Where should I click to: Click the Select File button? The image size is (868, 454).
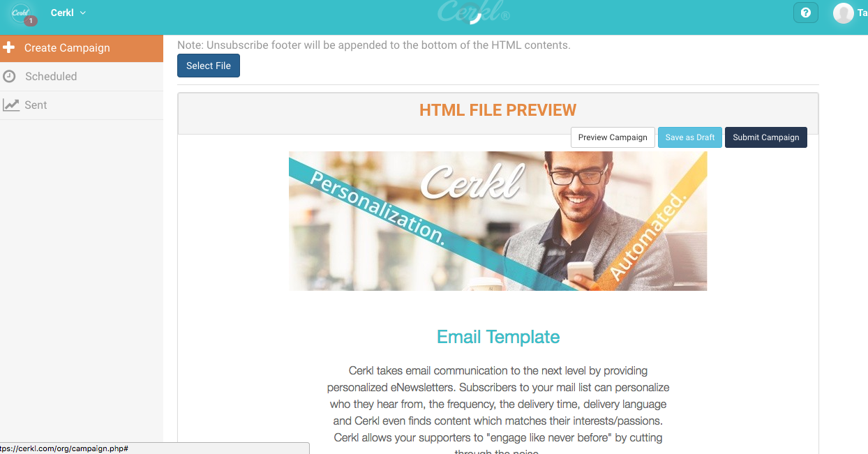[x=209, y=66]
